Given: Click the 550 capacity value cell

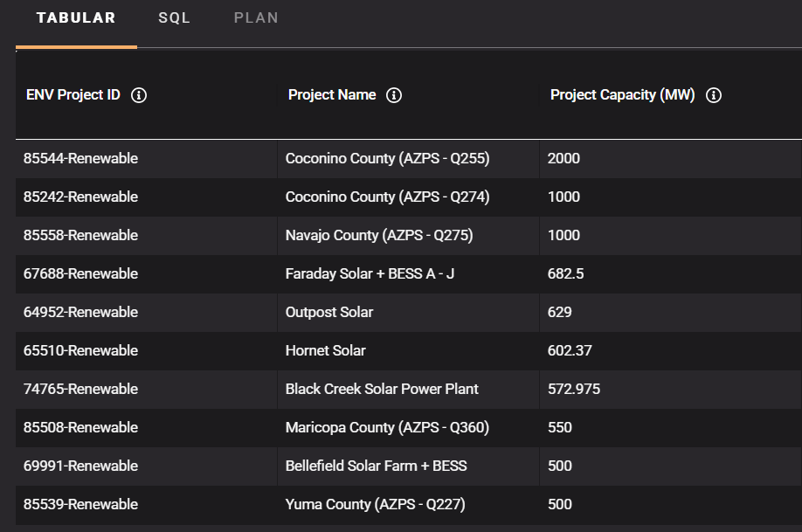Looking at the screenshot, I should coord(560,428).
